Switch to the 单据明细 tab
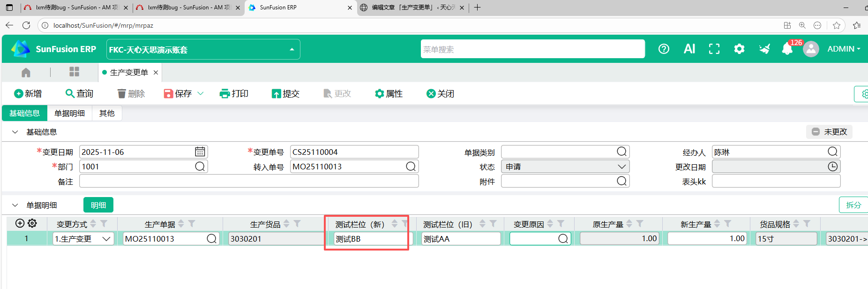This screenshot has width=868, height=289. pos(69,113)
